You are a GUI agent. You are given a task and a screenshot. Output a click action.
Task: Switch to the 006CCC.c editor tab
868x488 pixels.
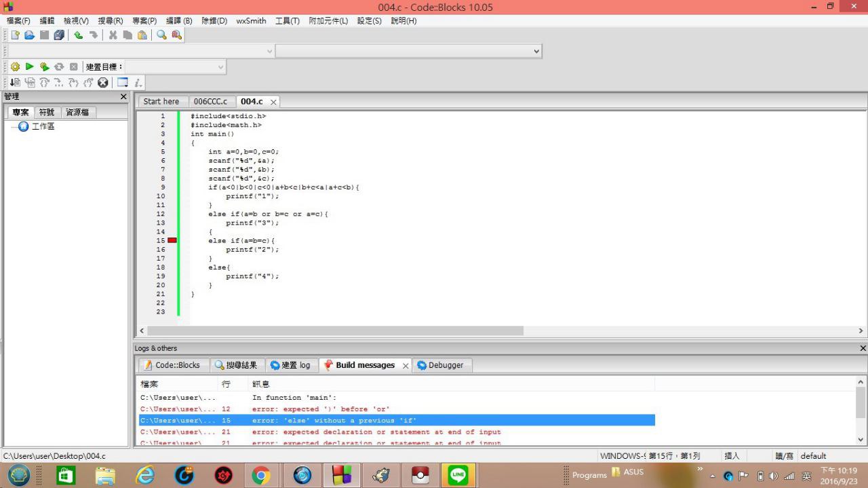click(x=210, y=102)
